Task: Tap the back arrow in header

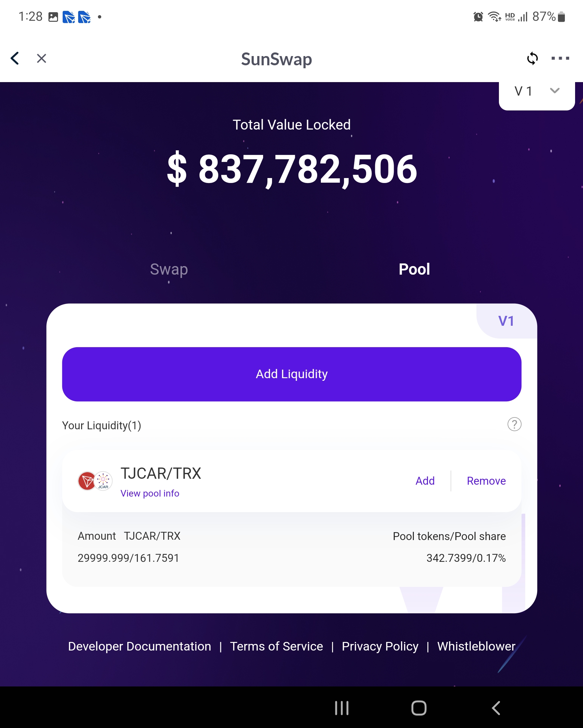Action: [15, 58]
